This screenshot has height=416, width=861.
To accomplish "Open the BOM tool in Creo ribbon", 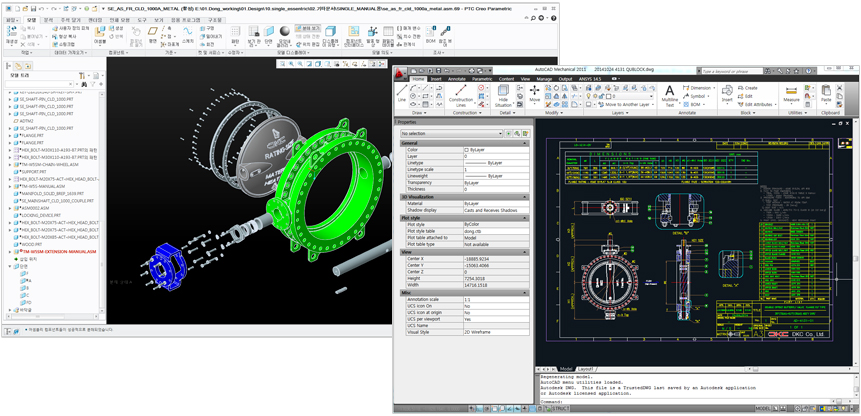I will [431, 35].
